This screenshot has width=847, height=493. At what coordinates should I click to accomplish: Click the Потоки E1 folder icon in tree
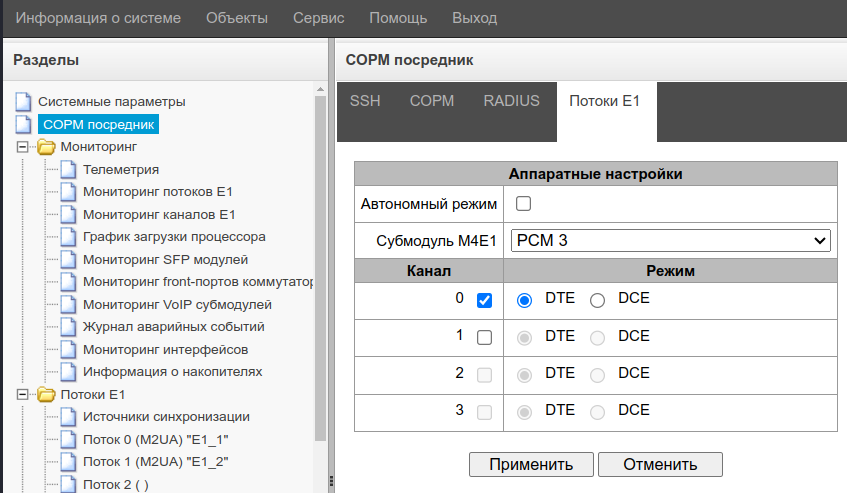46,395
